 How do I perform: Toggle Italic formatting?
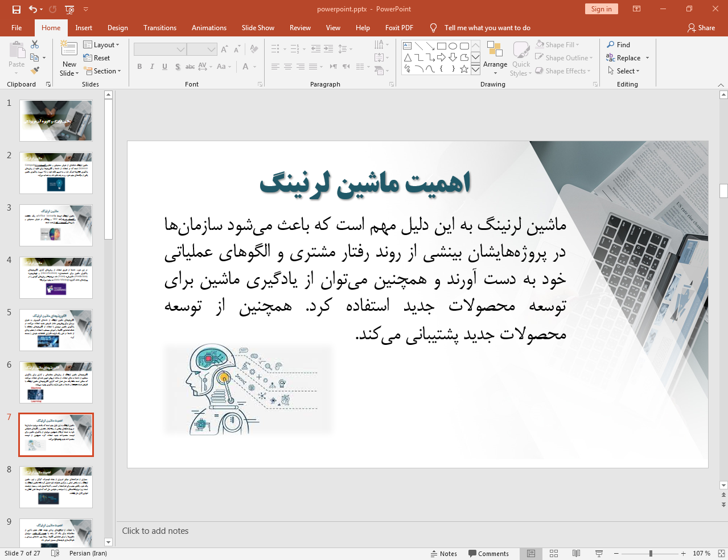click(152, 67)
